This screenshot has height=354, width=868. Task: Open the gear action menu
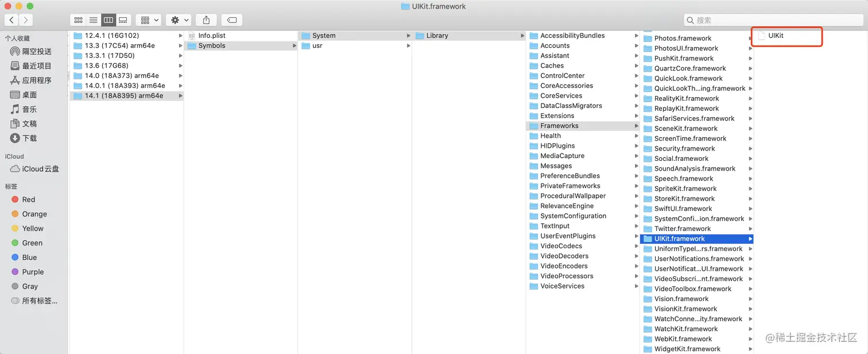point(178,20)
